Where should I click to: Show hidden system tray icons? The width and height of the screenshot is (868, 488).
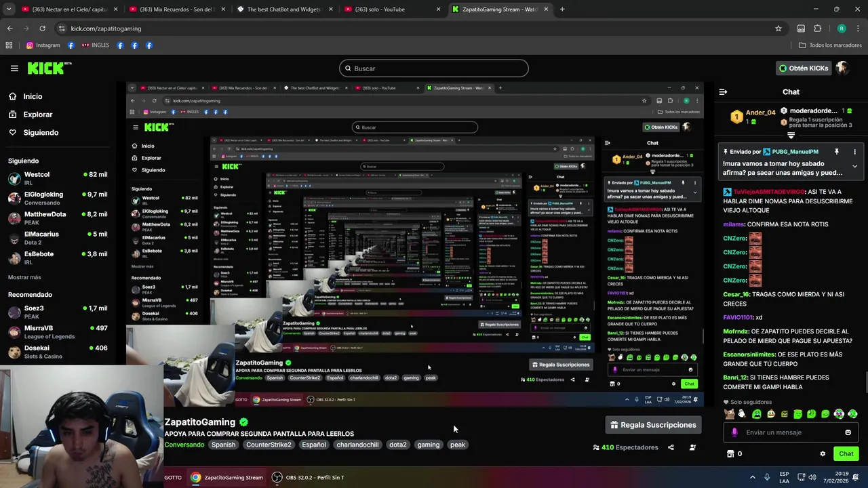[752, 477]
